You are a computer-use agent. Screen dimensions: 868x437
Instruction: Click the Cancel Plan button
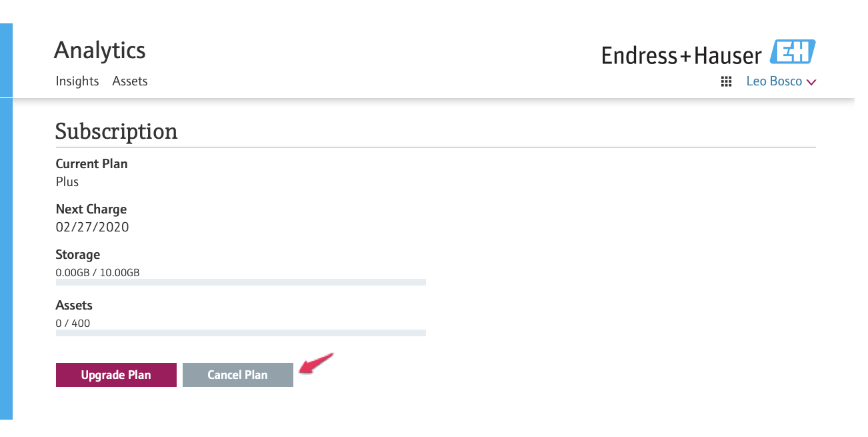point(238,375)
